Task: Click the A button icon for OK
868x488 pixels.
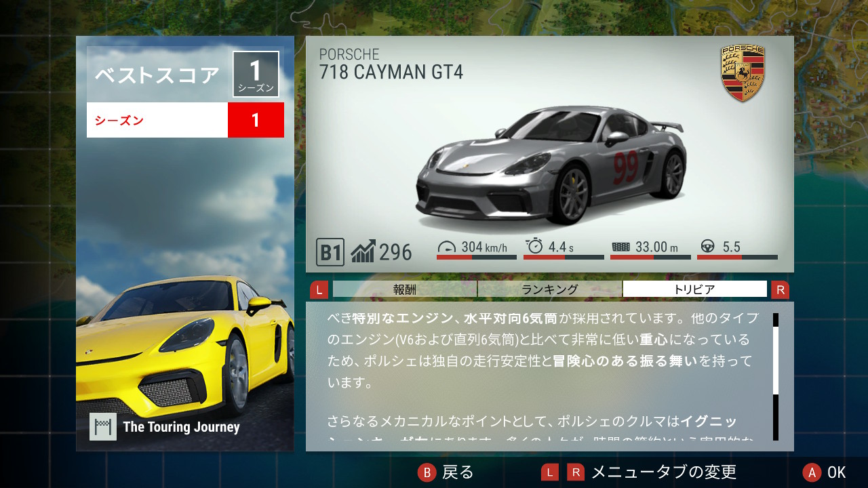Action: pos(812,472)
